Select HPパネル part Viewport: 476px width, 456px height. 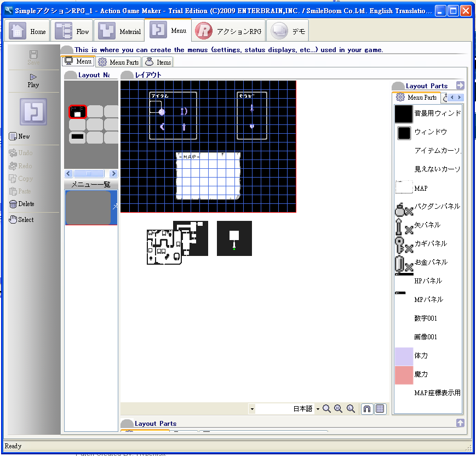click(428, 281)
